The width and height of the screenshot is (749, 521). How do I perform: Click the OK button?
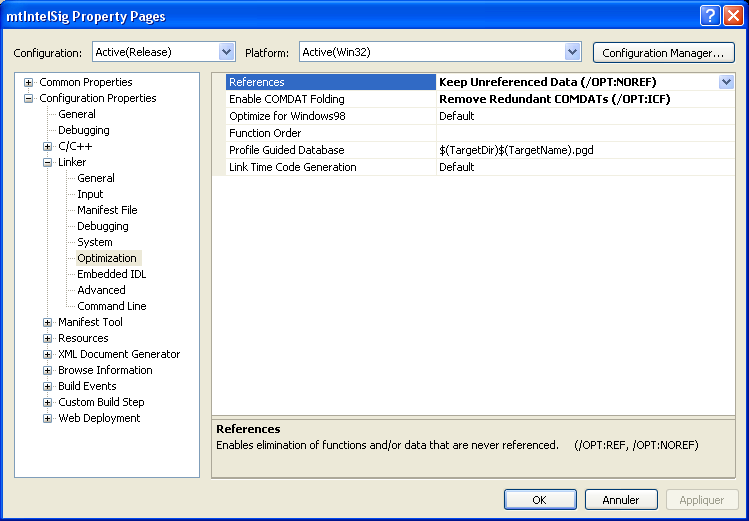[540, 500]
